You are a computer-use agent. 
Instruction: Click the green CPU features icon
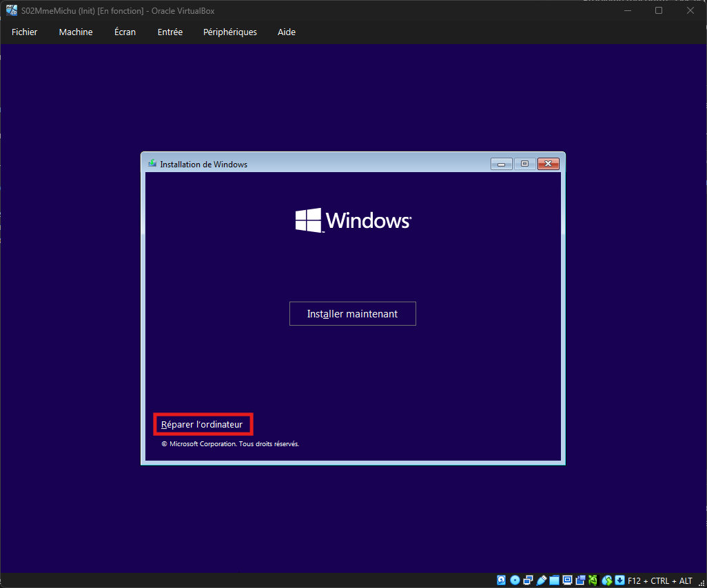pyautogui.click(x=593, y=580)
